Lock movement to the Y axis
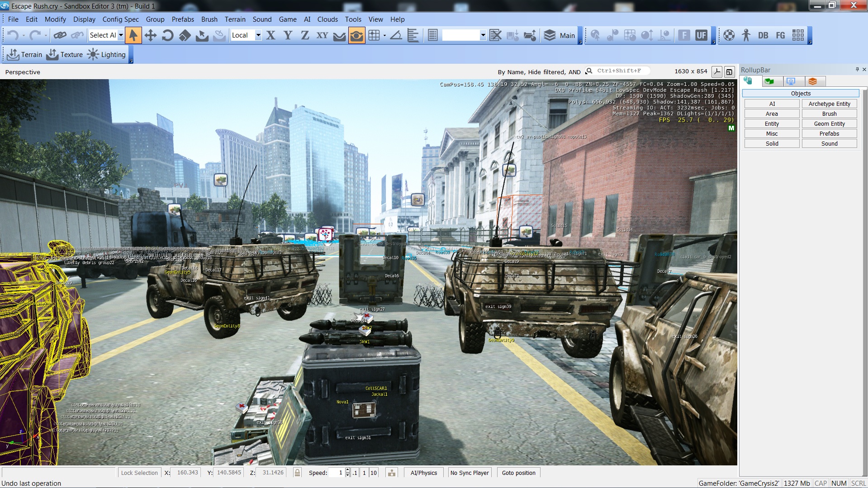Screen dimensions: 868x488 [288, 35]
